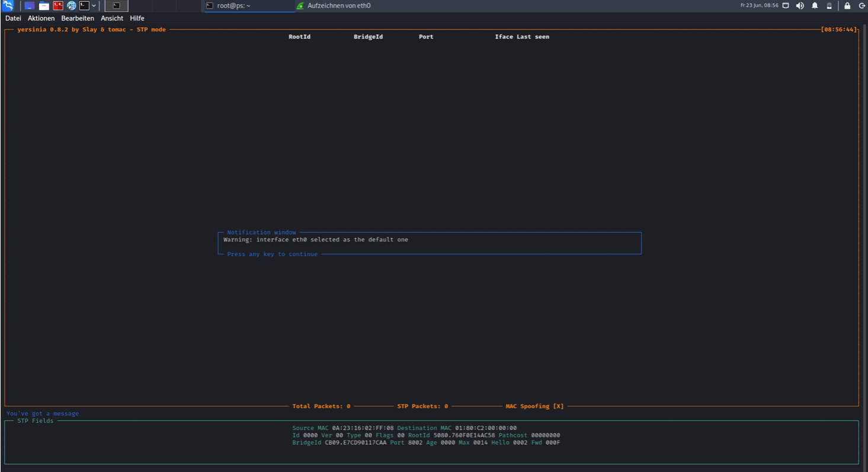868x472 pixels.
Task: Select the Port value 8002
Action: click(415, 442)
